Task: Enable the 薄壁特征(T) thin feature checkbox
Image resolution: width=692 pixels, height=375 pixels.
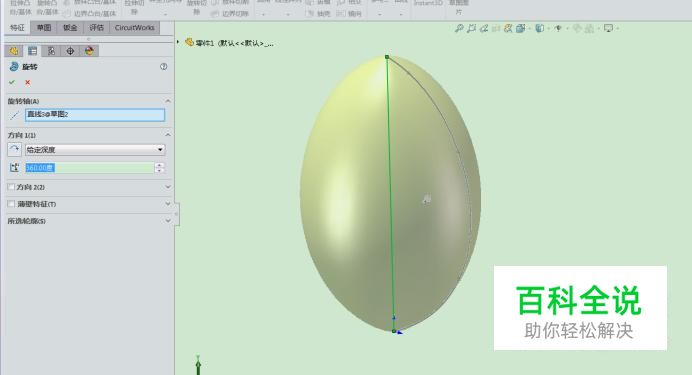Action: [11, 204]
